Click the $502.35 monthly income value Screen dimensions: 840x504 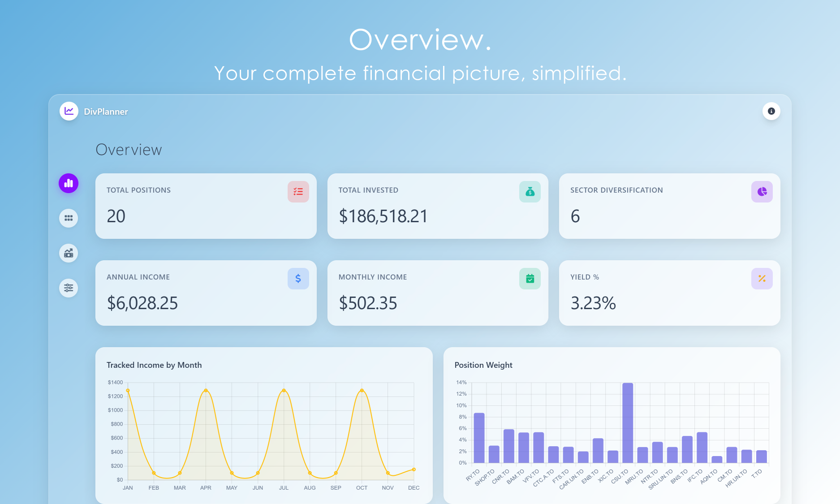pos(368,303)
